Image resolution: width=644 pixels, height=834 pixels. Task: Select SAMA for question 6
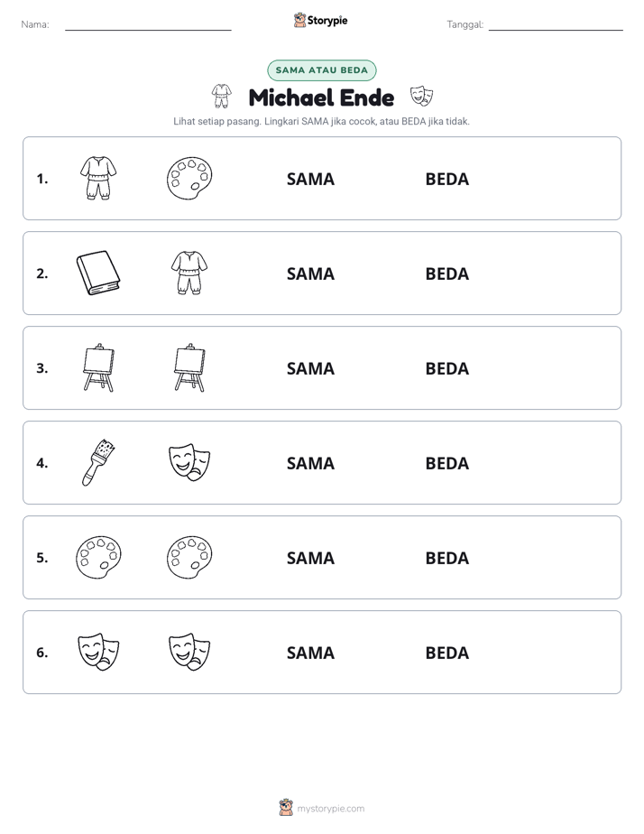coord(310,653)
